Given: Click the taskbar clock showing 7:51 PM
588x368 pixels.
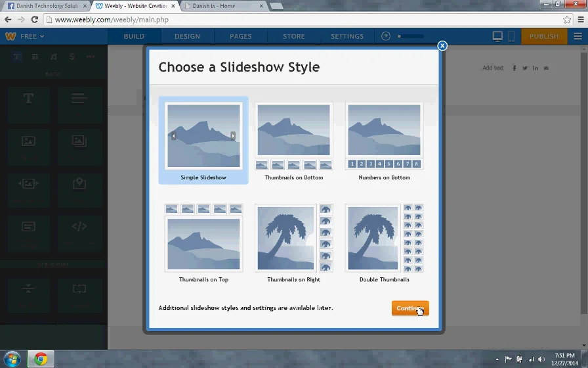Looking at the screenshot, I should [565, 359].
